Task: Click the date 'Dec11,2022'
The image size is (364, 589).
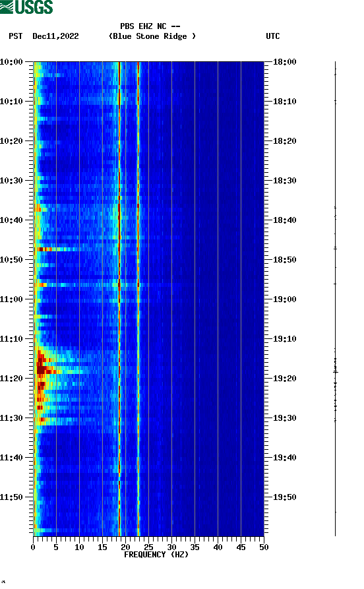Action: click(55, 36)
